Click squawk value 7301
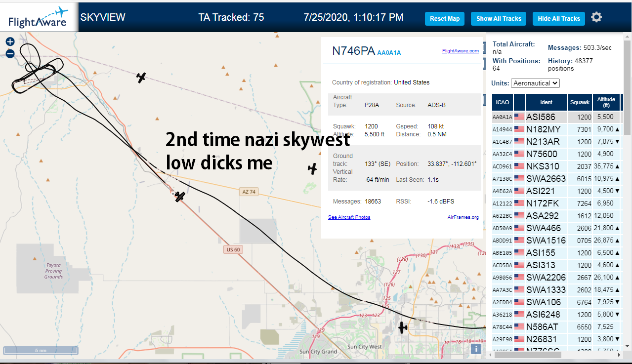This screenshot has height=364, width=632. (x=584, y=129)
